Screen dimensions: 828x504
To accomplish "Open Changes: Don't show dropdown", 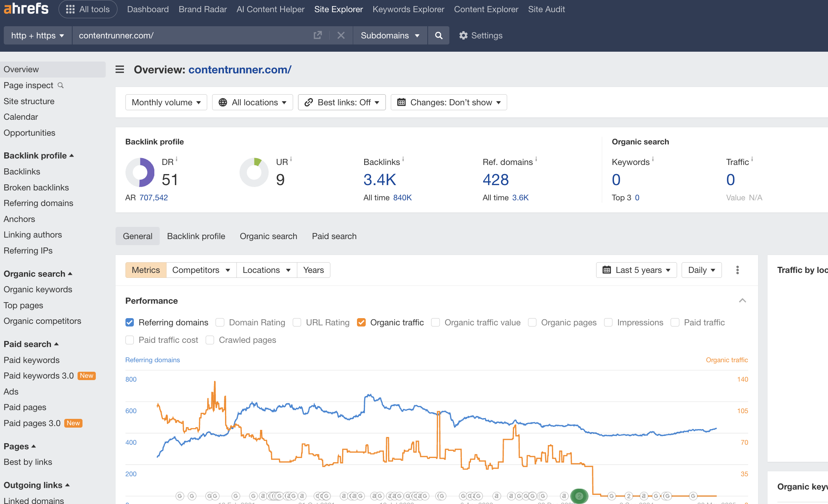I will click(x=449, y=102).
